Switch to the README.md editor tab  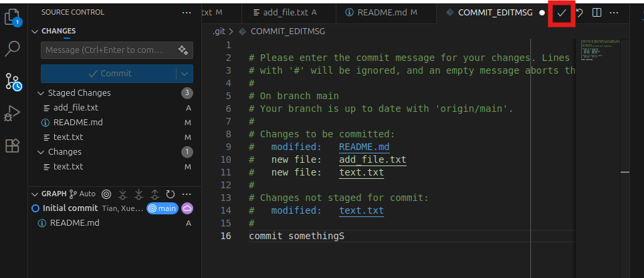point(386,12)
